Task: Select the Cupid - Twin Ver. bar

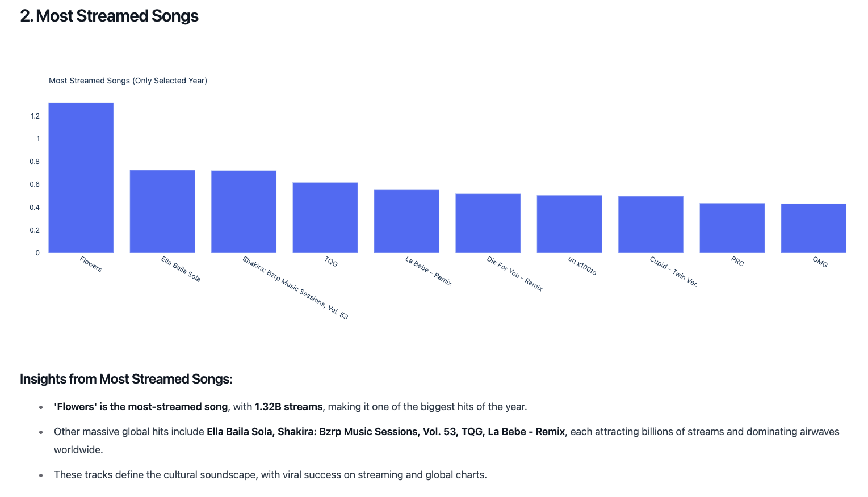Action: (x=651, y=225)
